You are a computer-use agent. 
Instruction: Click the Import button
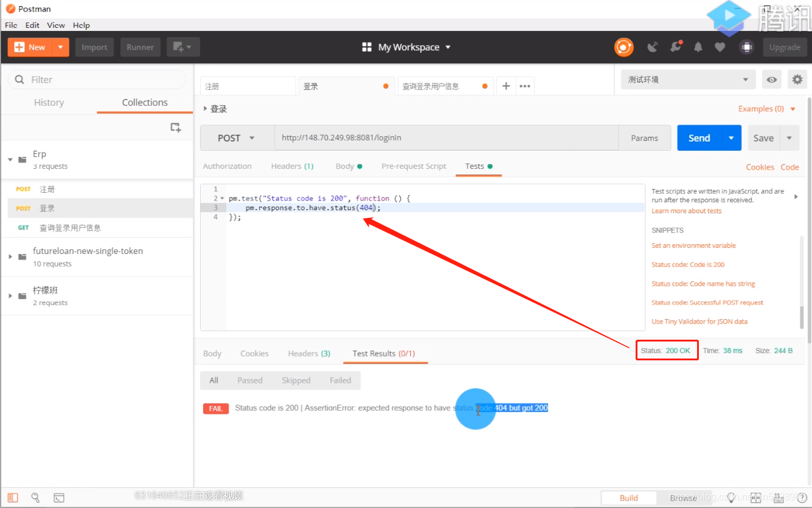pos(94,47)
